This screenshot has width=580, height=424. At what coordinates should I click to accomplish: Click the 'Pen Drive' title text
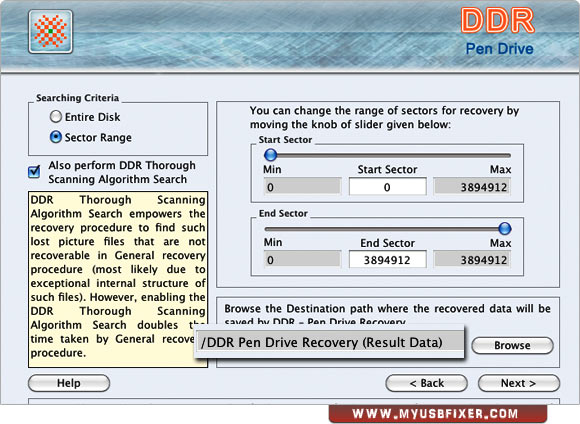pos(499,48)
